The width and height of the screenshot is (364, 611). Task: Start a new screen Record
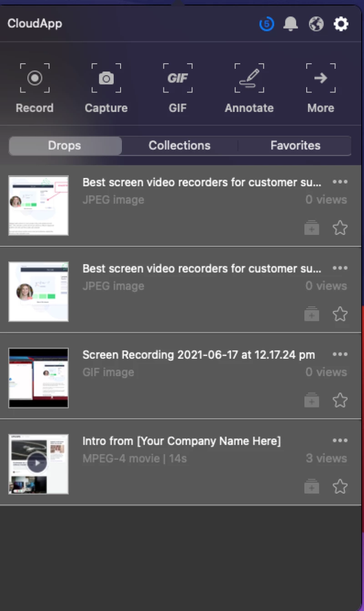35,78
